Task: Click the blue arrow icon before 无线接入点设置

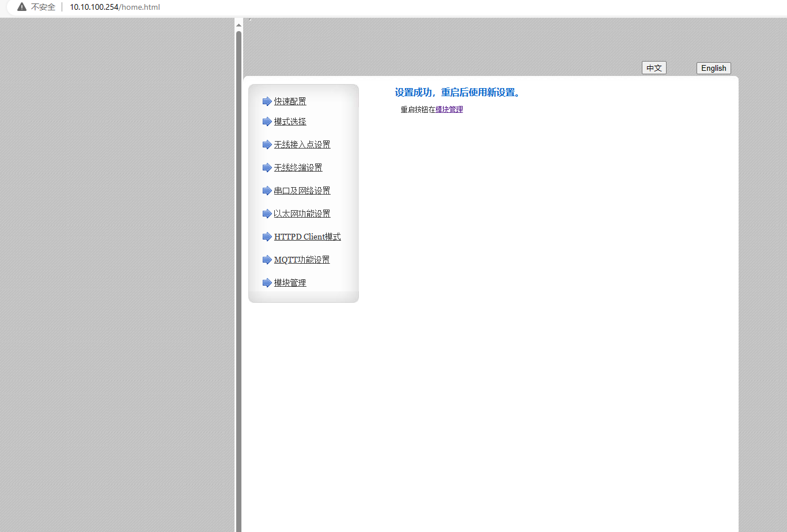Action: (x=267, y=145)
